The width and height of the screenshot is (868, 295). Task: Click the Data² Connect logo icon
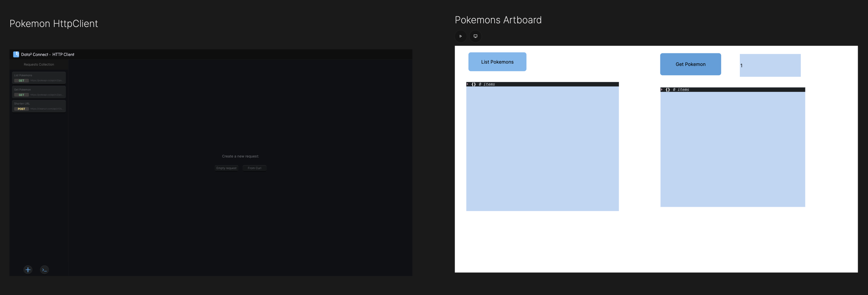[16, 54]
